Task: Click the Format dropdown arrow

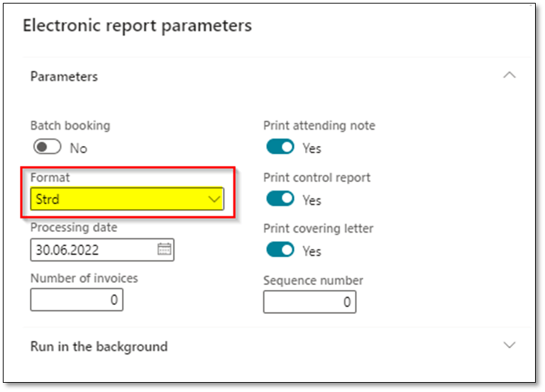Action: (215, 199)
